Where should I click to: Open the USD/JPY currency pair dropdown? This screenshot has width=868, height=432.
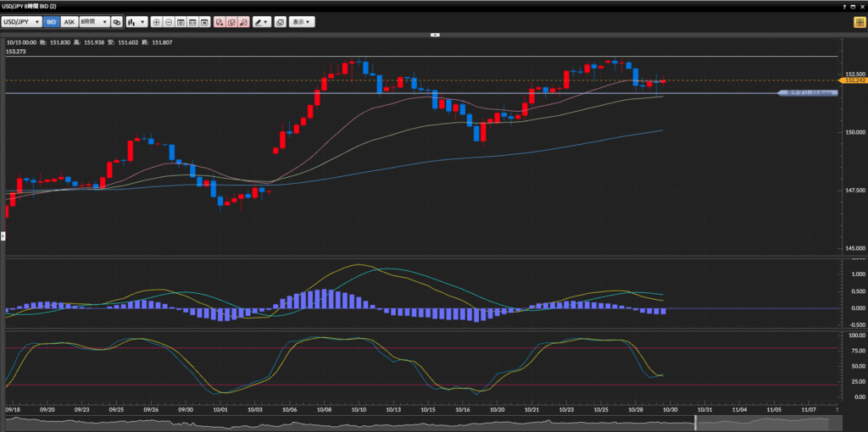tap(21, 21)
